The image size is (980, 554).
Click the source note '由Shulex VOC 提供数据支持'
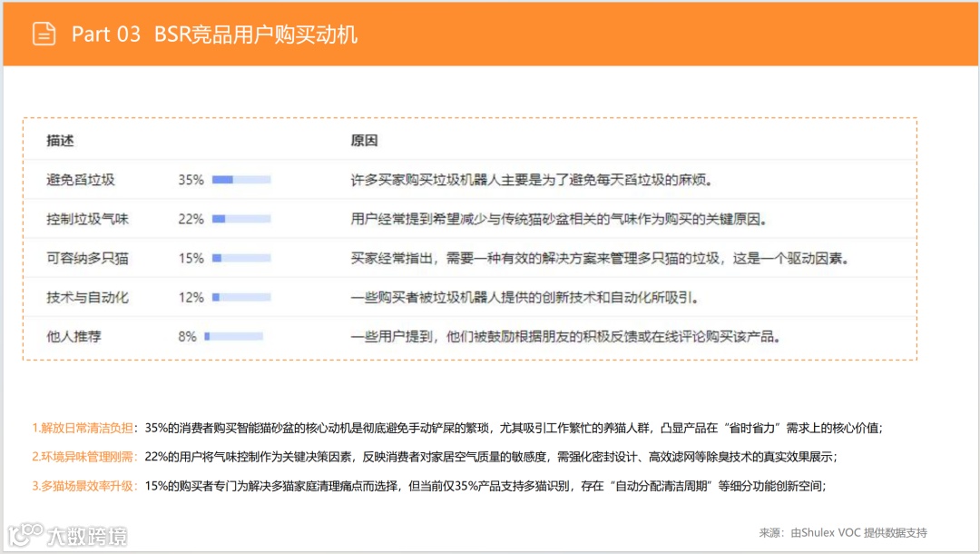858,533
